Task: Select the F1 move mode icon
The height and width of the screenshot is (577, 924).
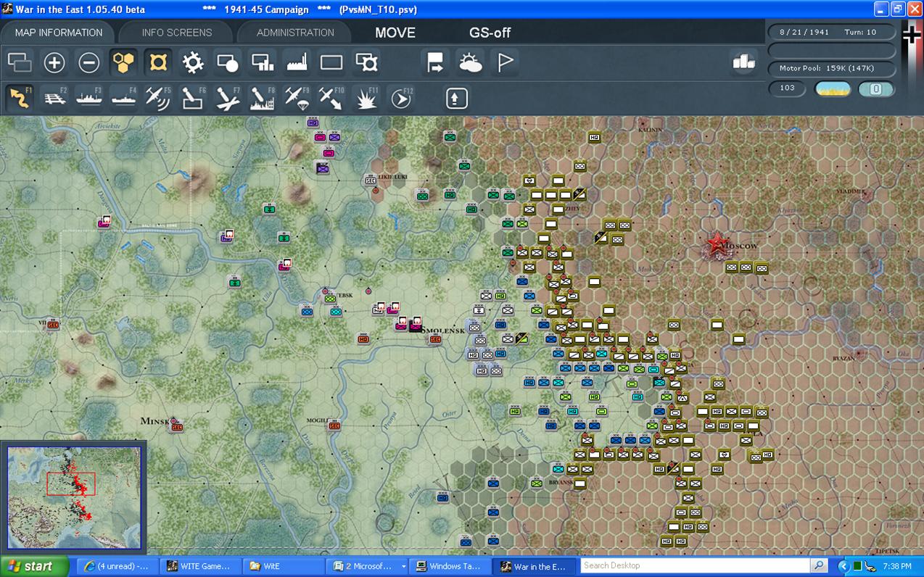Action: (x=20, y=98)
